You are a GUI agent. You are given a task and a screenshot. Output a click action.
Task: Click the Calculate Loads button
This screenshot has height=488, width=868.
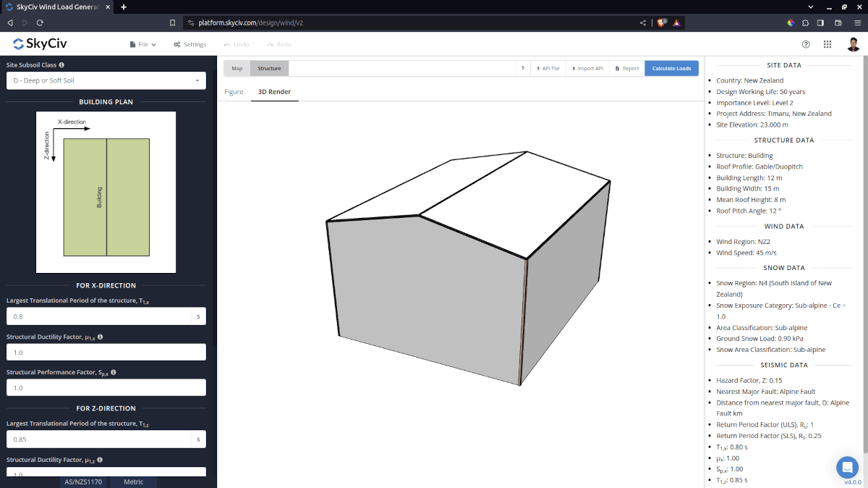tap(671, 68)
